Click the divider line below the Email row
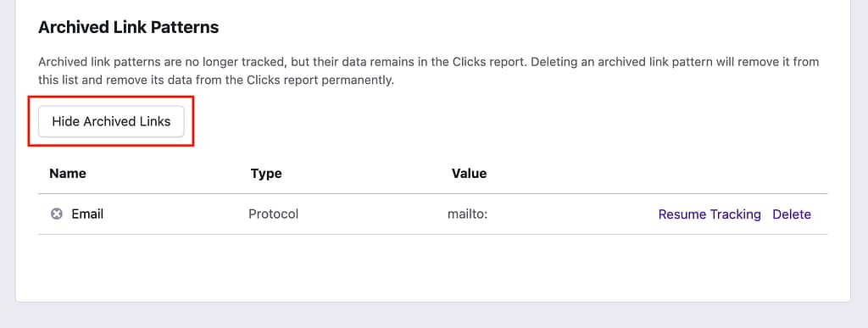 tap(433, 234)
